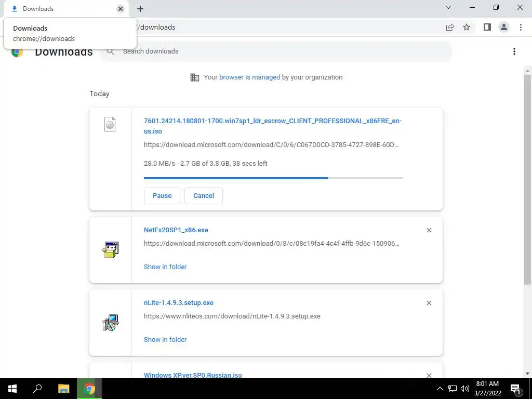The width and height of the screenshot is (532, 399).
Task: Open the NetFx20SP1_x86.exe link
Action: pos(176,230)
